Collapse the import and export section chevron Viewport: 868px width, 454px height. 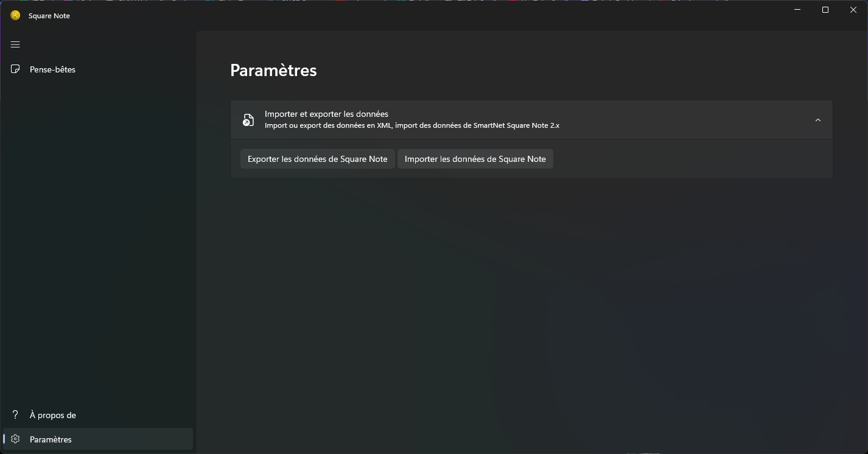[817, 120]
